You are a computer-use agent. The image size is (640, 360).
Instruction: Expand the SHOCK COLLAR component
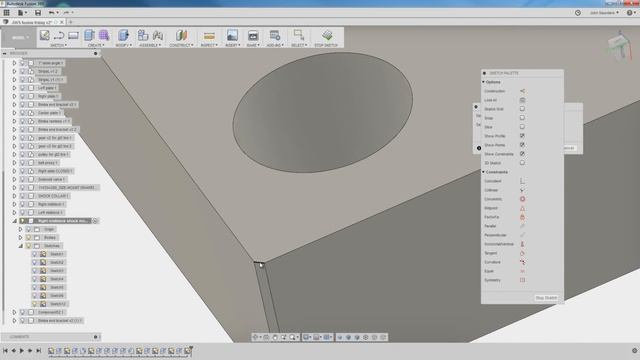click(14, 196)
